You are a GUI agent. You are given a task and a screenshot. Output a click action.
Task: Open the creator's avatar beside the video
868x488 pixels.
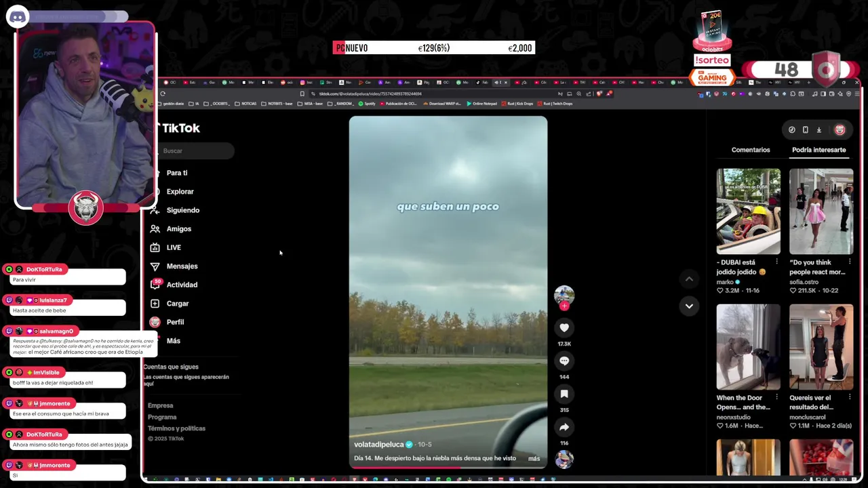(x=564, y=294)
